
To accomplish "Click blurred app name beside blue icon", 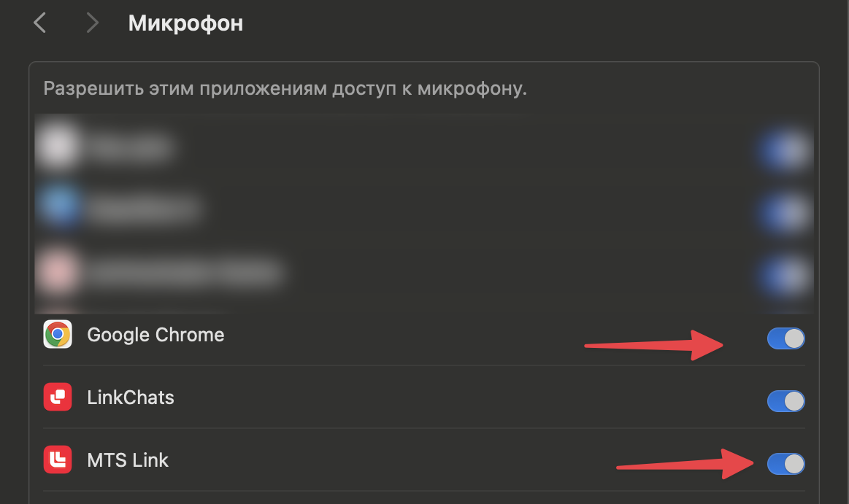I will pos(142,210).
